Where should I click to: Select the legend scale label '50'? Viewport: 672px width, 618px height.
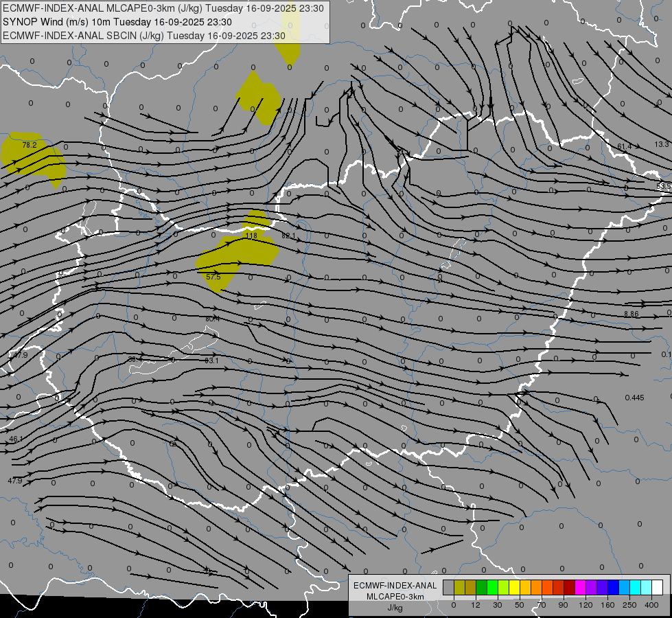520,605
